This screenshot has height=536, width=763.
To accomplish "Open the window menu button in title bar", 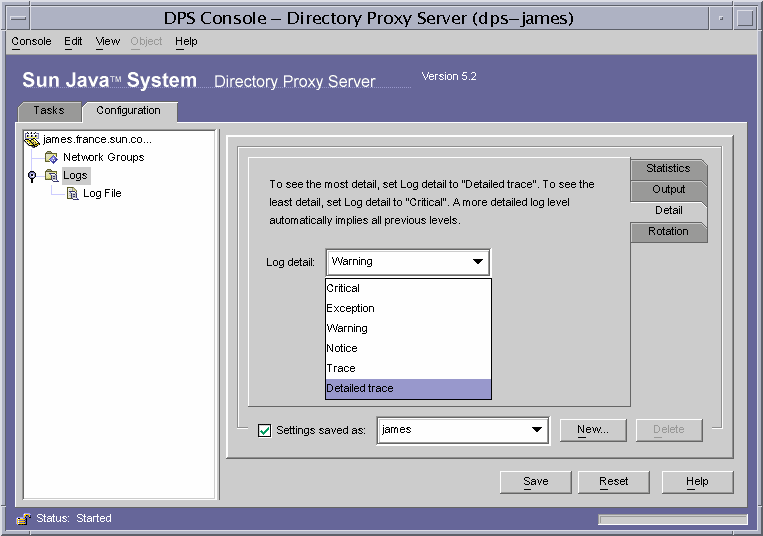I will (18, 18).
